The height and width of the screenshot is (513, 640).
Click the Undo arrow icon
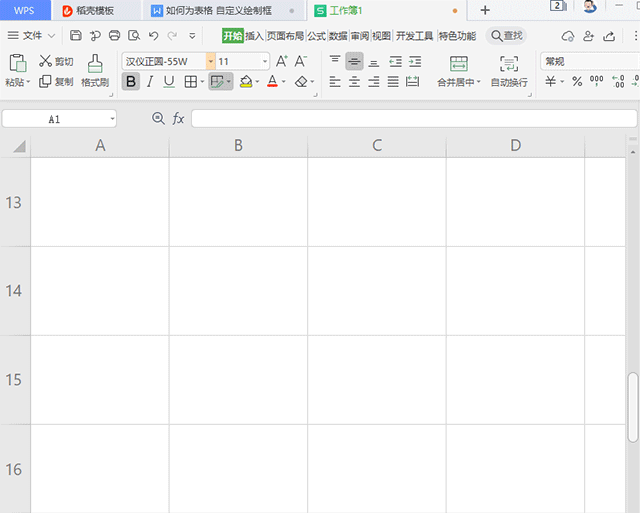tap(153, 36)
